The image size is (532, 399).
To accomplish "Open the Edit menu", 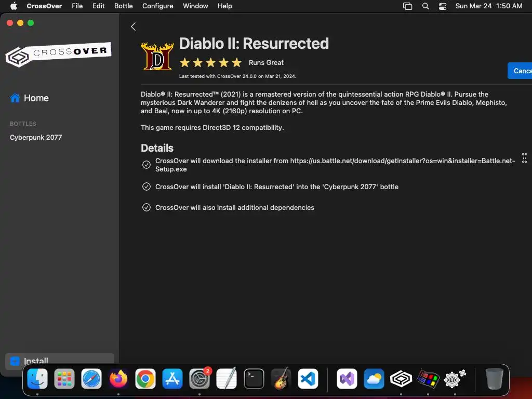I will pos(98,6).
